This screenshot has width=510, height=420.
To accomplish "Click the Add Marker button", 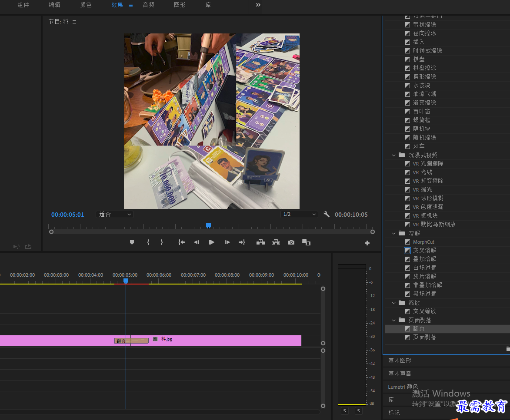I will coord(132,242).
